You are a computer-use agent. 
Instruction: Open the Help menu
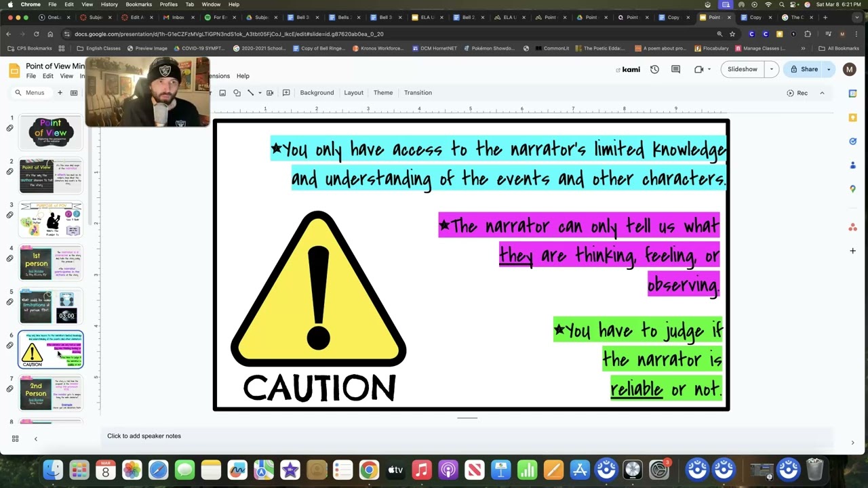tap(243, 76)
